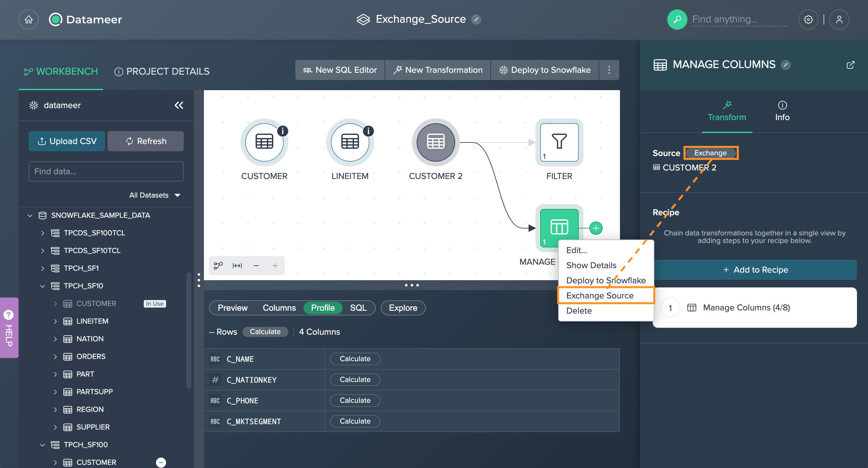Viewport: 868px width, 468px height.
Task: Create New Transformation
Action: coord(438,70)
